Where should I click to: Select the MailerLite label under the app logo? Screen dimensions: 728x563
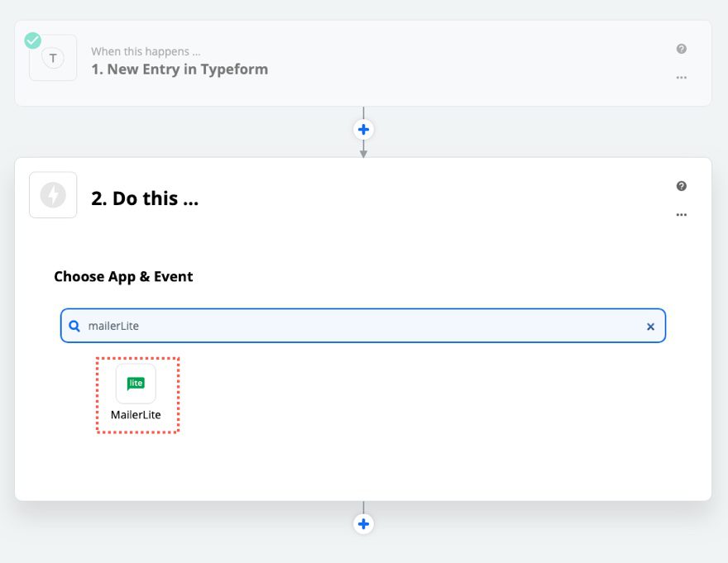(136, 414)
